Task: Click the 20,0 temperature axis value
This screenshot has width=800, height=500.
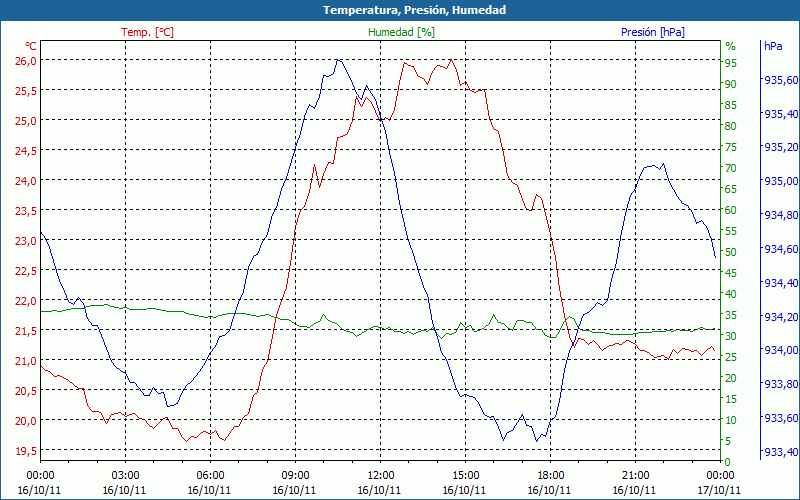Action: (x=26, y=421)
